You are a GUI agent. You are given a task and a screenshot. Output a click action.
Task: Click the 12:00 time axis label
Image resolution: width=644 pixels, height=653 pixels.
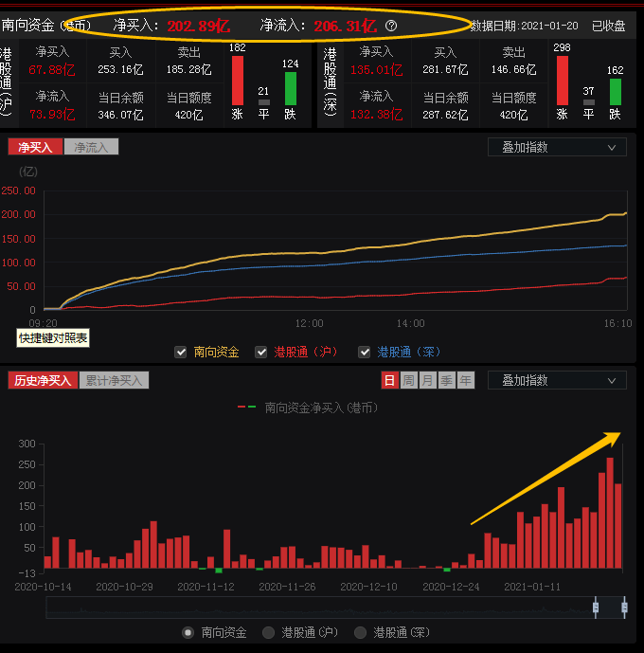point(309,323)
